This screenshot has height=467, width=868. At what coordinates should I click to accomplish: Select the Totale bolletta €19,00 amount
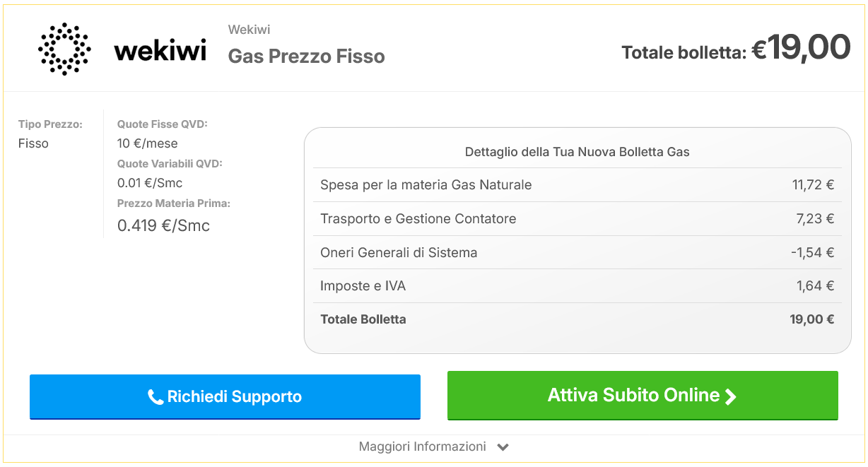800,49
